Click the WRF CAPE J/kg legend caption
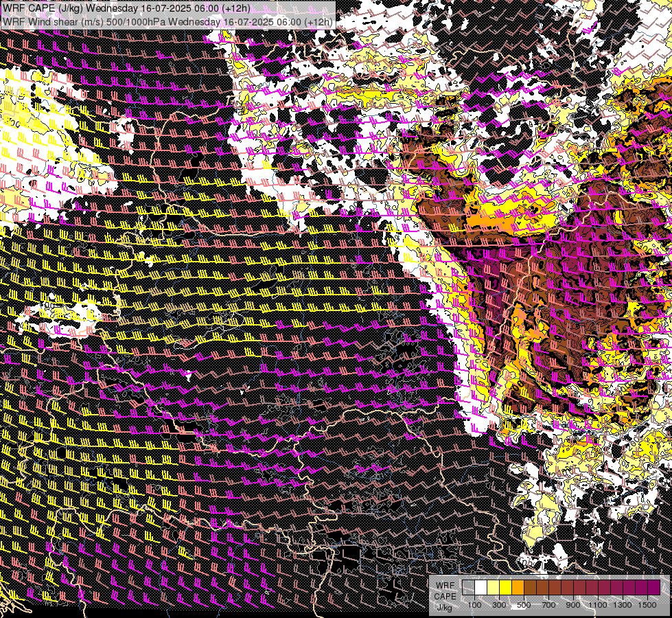The image size is (672, 618). pos(445,597)
